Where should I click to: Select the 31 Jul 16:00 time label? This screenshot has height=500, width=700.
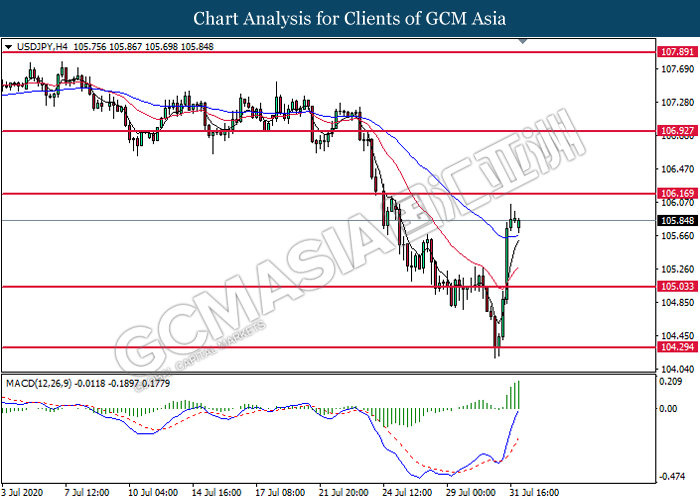click(531, 492)
